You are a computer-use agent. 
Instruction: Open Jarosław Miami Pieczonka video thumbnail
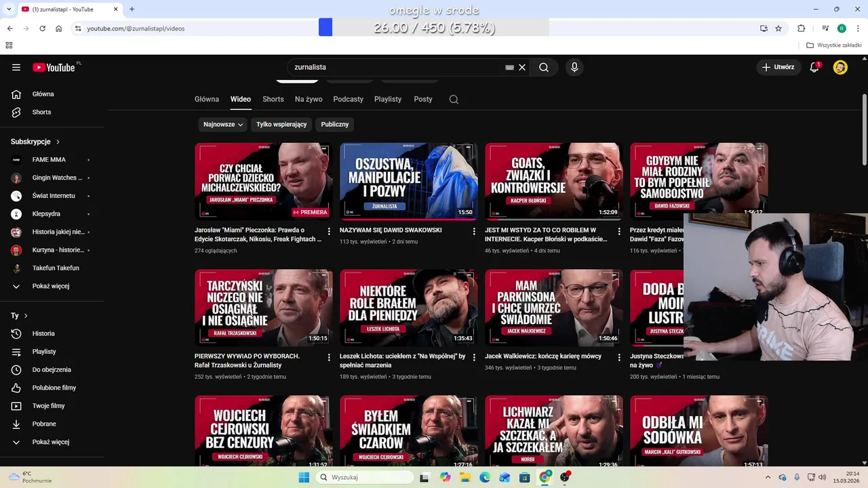(263, 181)
